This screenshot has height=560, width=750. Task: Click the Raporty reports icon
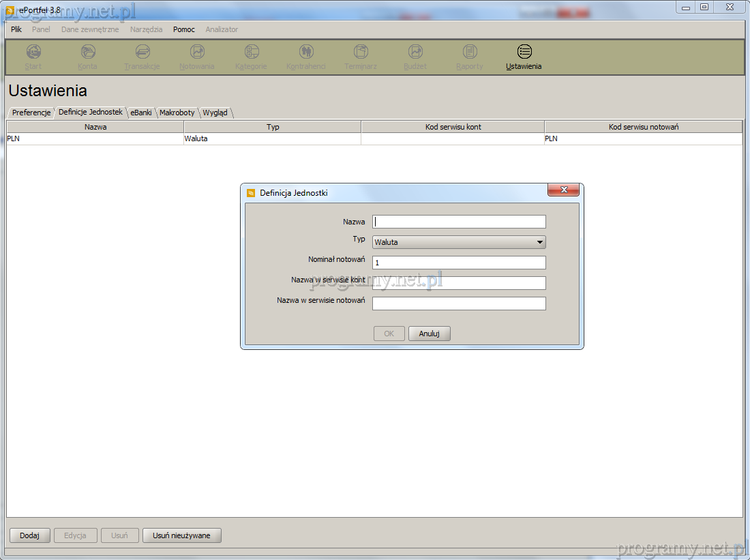click(470, 52)
